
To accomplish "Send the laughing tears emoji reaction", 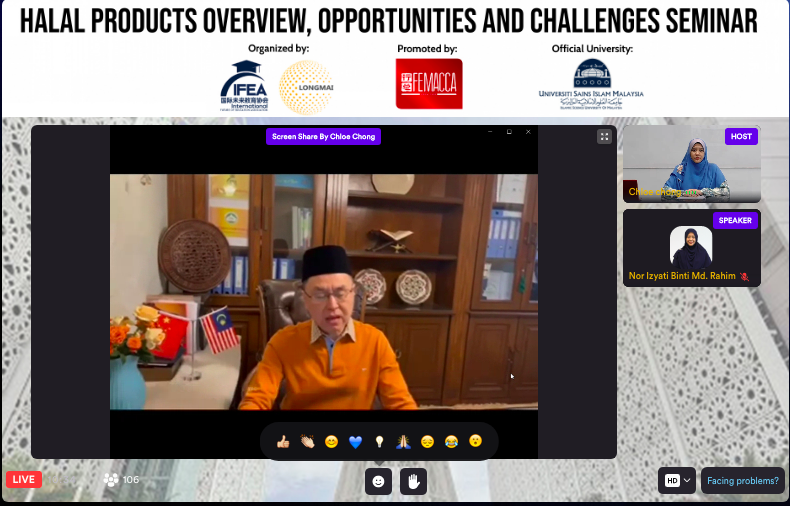I will [451, 442].
